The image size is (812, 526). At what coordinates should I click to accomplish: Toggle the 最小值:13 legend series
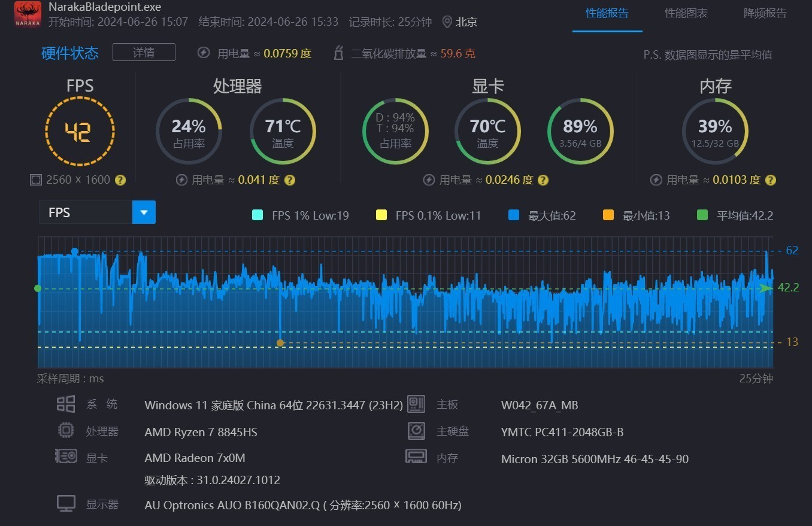tap(636, 215)
